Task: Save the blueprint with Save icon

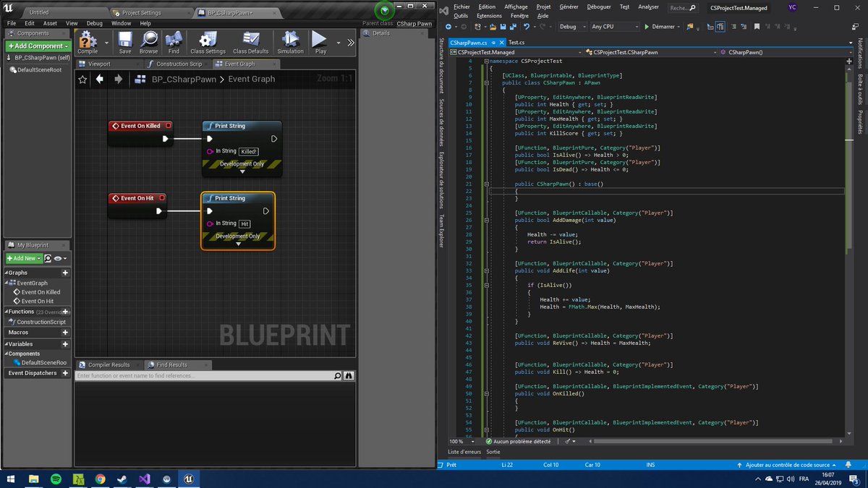Action: [125, 42]
